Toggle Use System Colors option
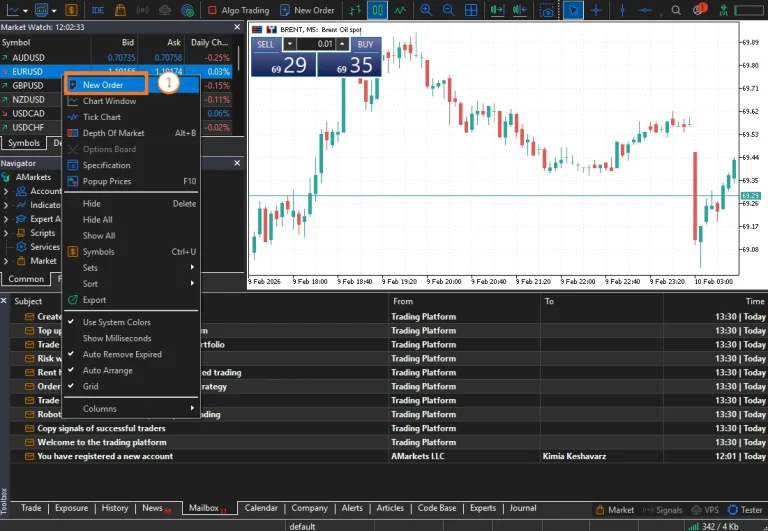 click(116, 322)
